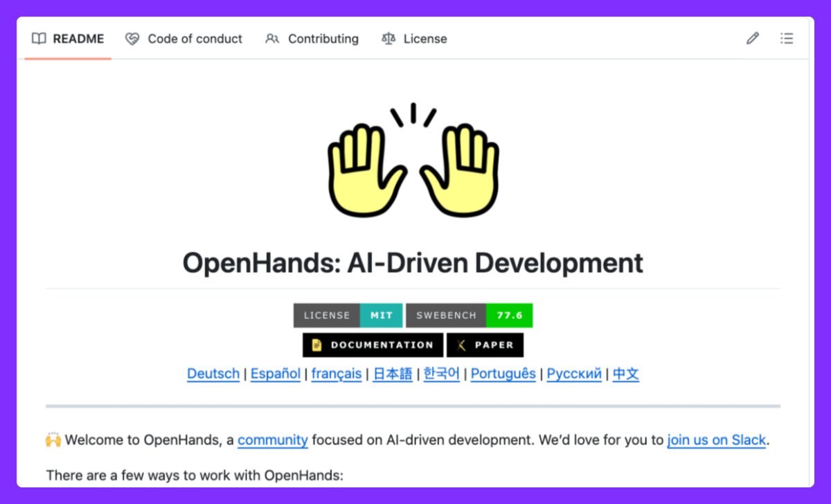Screen dimensions: 831x504
Task: Open the français translation link
Action: tap(337, 374)
